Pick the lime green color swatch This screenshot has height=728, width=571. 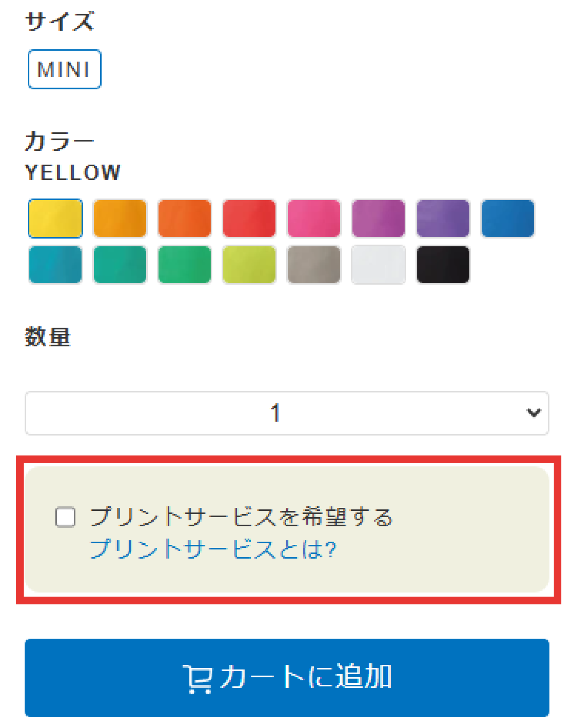point(249,264)
